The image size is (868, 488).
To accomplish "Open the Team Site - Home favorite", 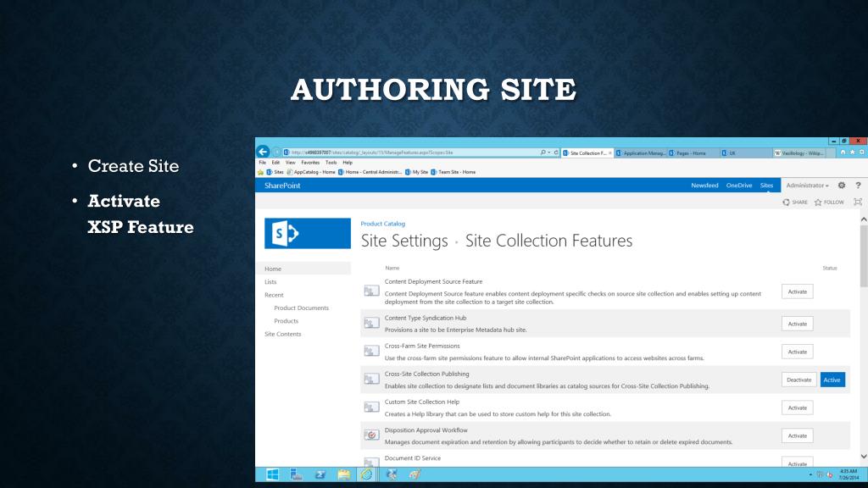I will coord(453,172).
